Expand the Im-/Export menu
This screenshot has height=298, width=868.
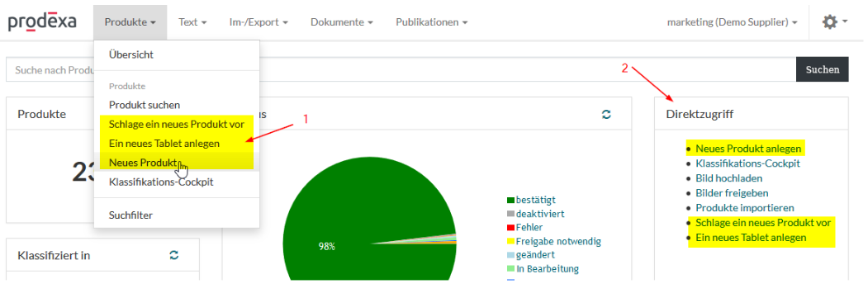(x=259, y=22)
